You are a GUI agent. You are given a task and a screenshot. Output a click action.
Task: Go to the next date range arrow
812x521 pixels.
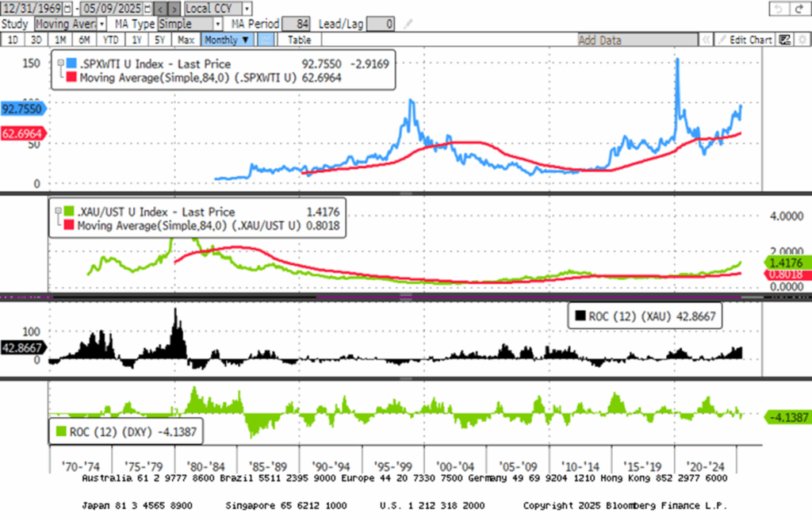click(174, 9)
